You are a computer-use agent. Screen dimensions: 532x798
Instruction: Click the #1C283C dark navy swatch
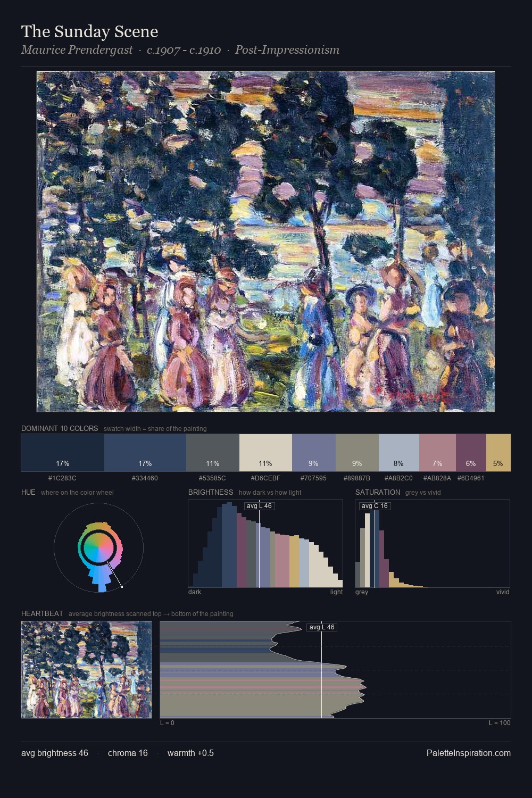coord(62,453)
